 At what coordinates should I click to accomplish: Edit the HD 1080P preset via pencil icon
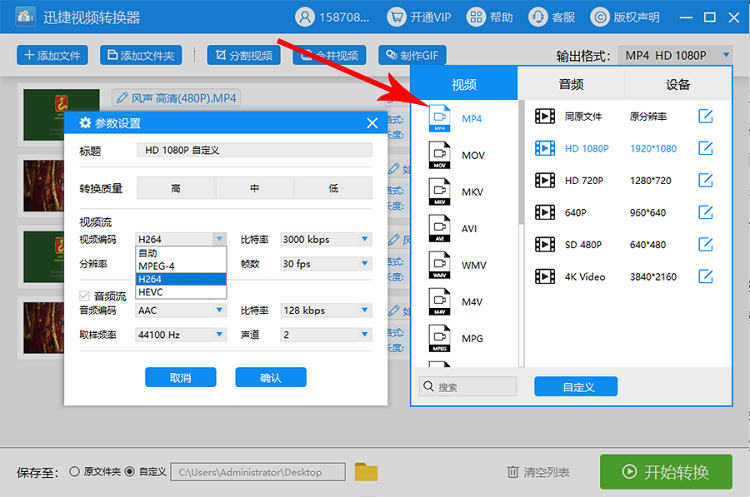[706, 148]
